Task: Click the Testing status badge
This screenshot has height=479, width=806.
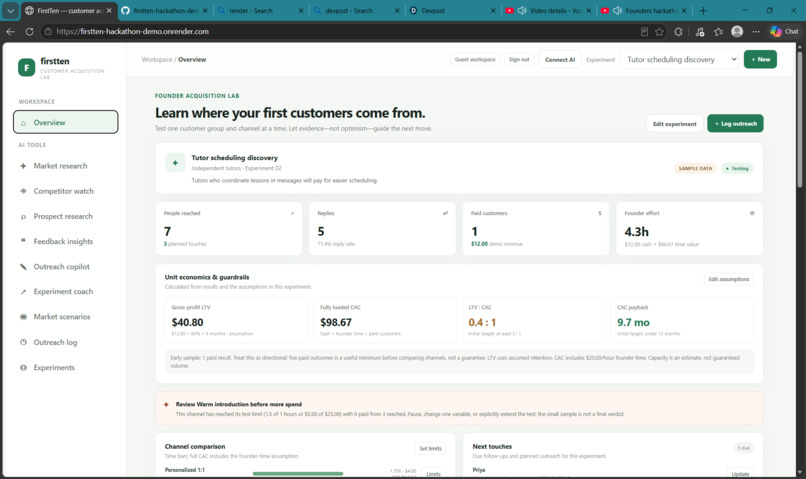Action: click(737, 169)
